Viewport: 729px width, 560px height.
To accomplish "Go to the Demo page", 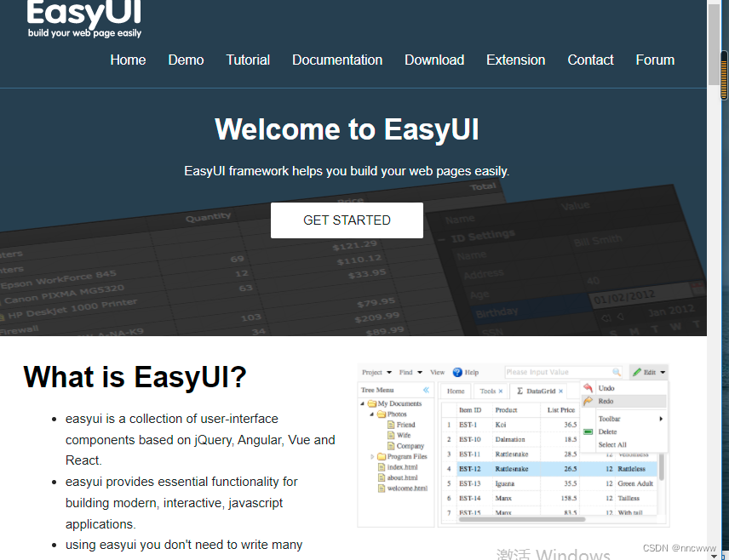I will [186, 60].
